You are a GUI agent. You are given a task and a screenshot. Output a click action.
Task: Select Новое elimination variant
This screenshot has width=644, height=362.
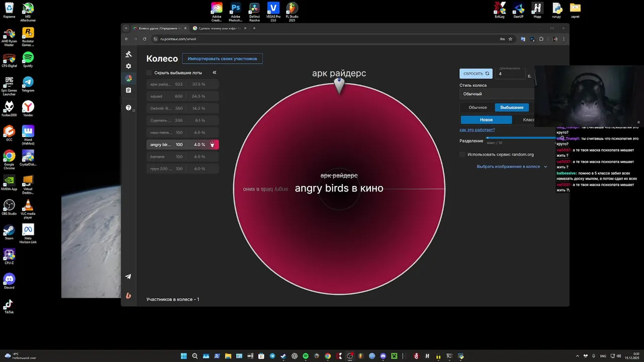click(486, 120)
